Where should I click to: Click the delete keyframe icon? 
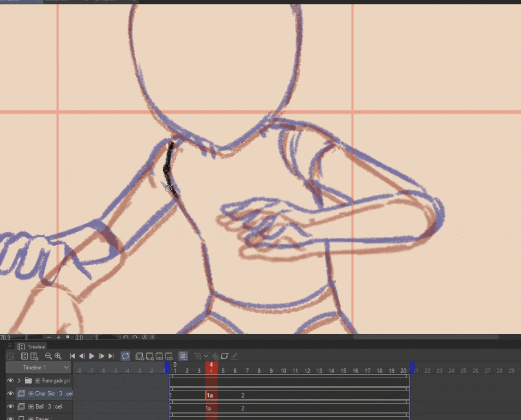(x=215, y=356)
